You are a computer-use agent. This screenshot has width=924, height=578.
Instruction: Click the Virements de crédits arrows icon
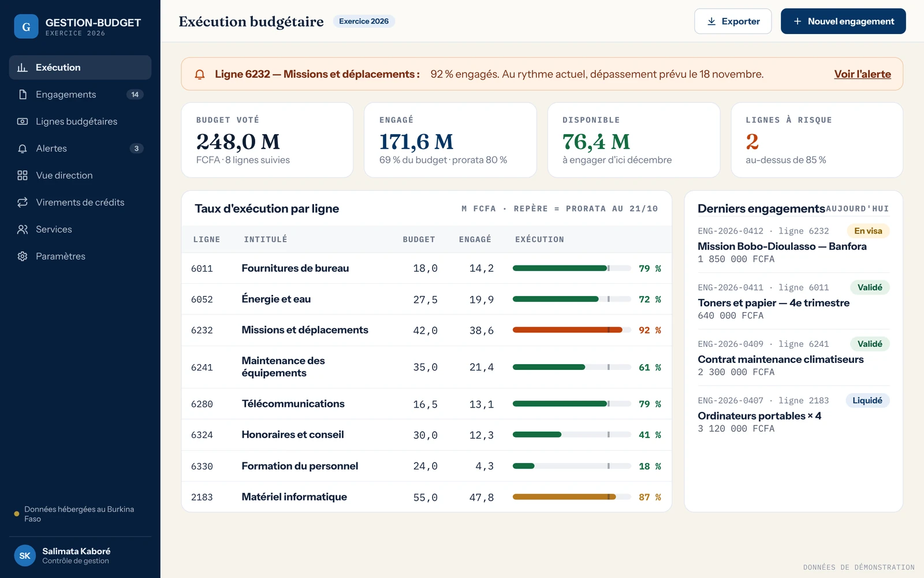point(23,202)
